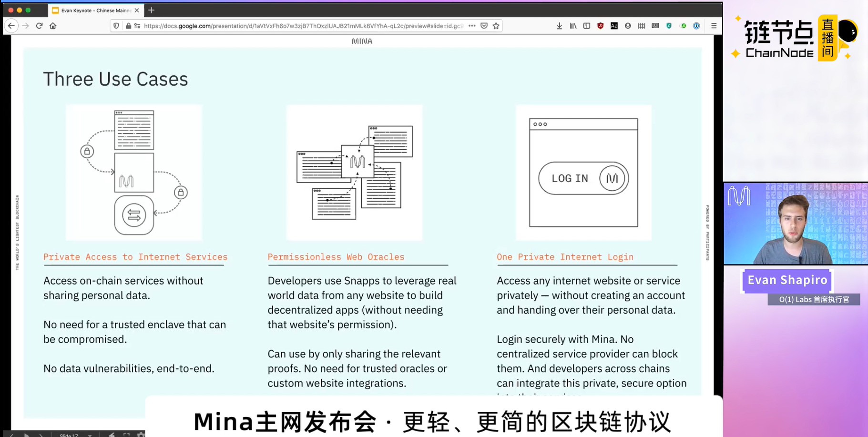Close the Evan Keynote tab
This screenshot has height=437, width=868.
tap(137, 10)
